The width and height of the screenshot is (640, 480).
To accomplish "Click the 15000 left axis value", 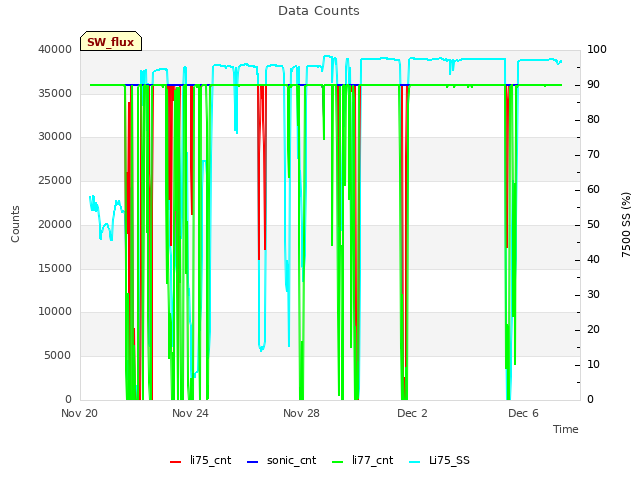I will (x=55, y=269).
